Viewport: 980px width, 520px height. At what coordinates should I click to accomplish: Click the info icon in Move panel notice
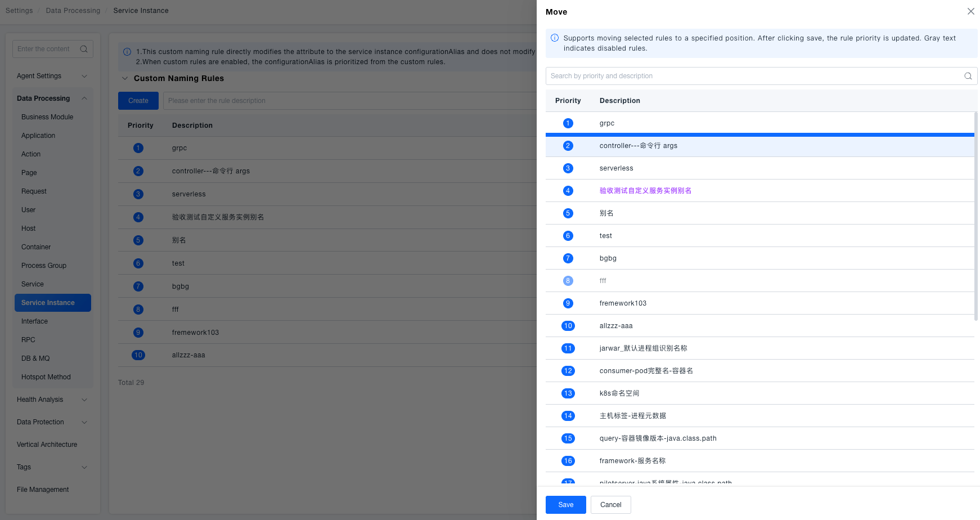(x=555, y=38)
